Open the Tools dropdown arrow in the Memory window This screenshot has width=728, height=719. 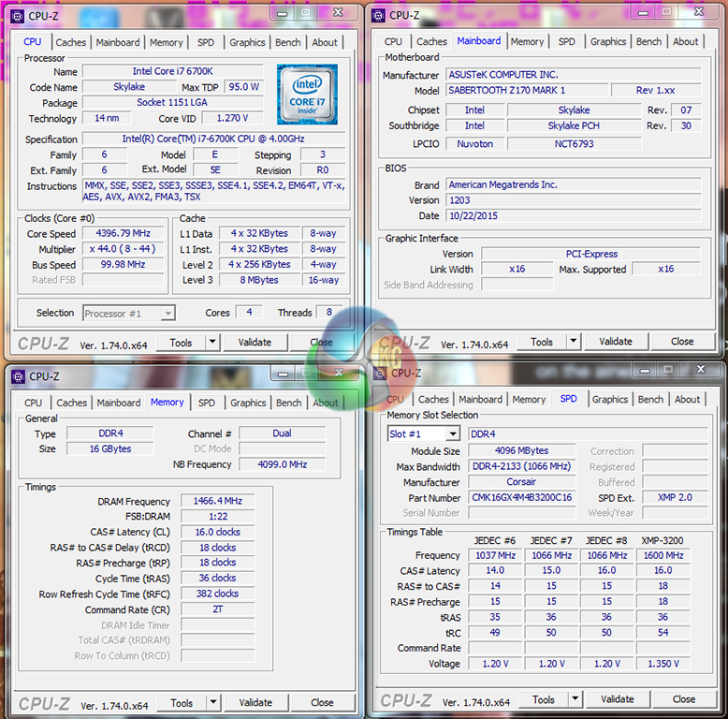click(213, 702)
